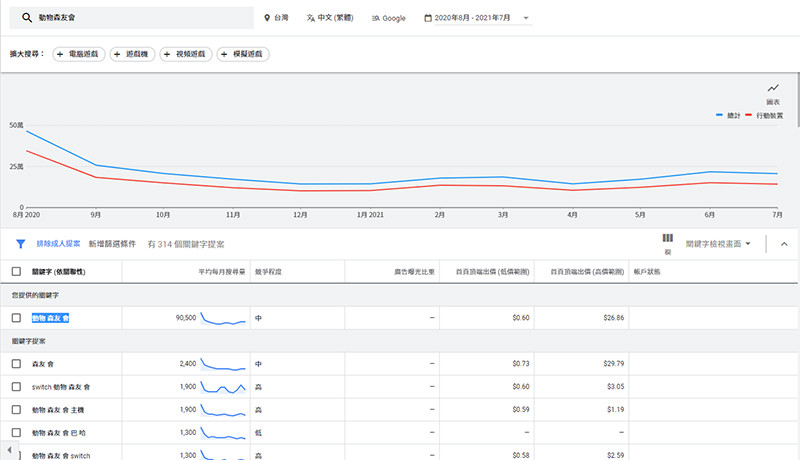Click 新增篩選條件 to add filter
800x460 pixels.
point(112,244)
